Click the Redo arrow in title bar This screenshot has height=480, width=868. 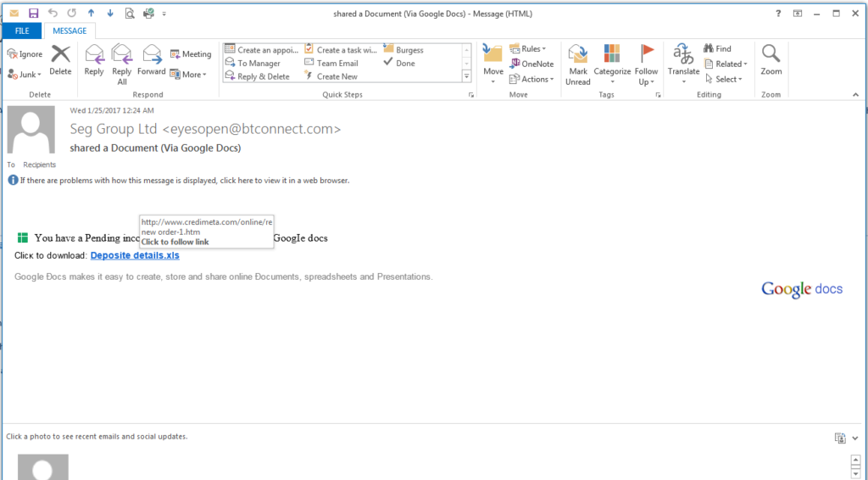pyautogui.click(x=72, y=14)
